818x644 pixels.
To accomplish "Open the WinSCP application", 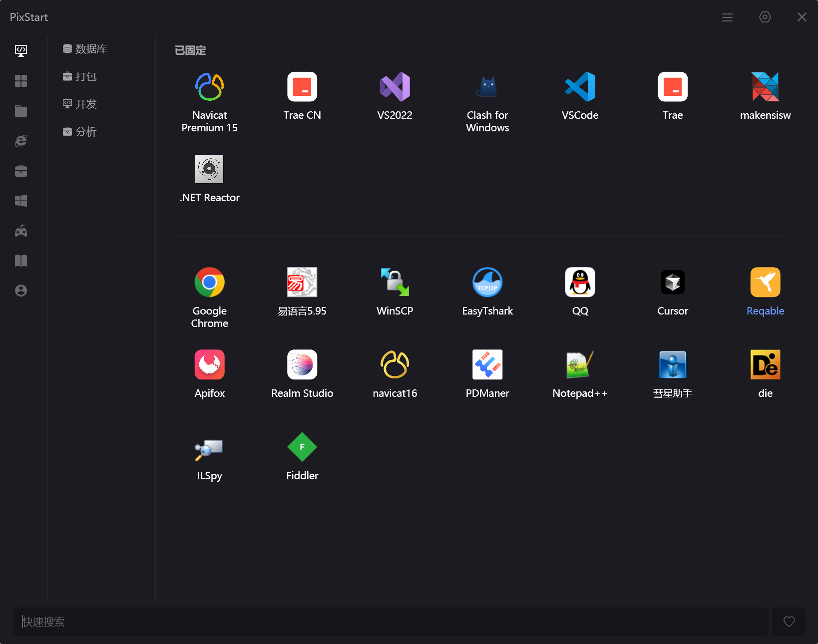I will [395, 283].
